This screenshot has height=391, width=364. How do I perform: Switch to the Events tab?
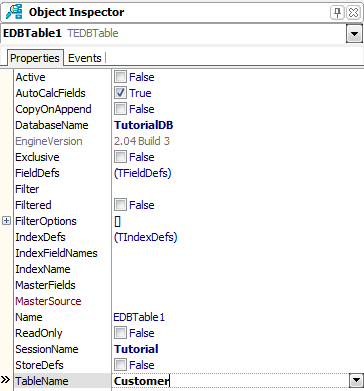pos(85,58)
